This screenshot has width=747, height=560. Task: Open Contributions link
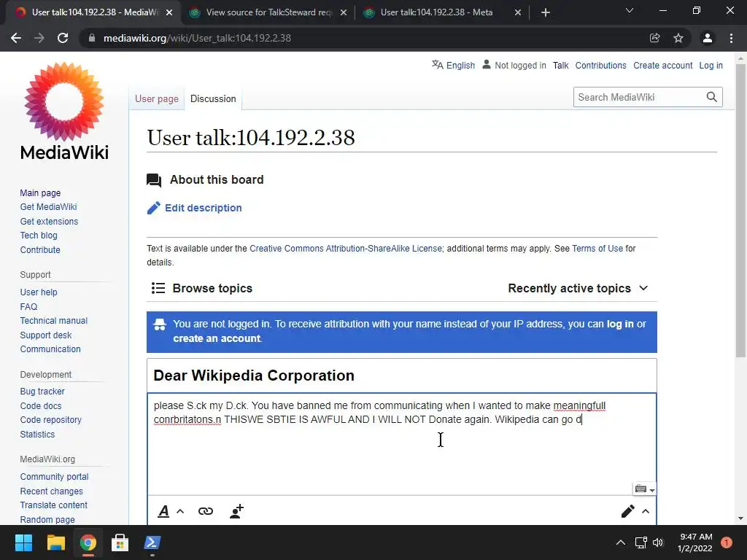[601, 65]
